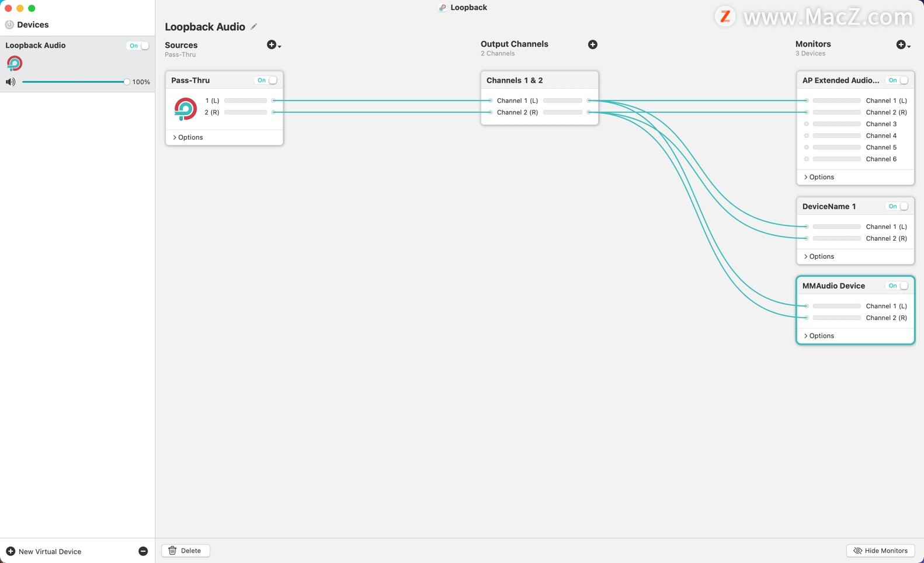
Task: Disable the DeviceName 1 monitor
Action: [898, 206]
